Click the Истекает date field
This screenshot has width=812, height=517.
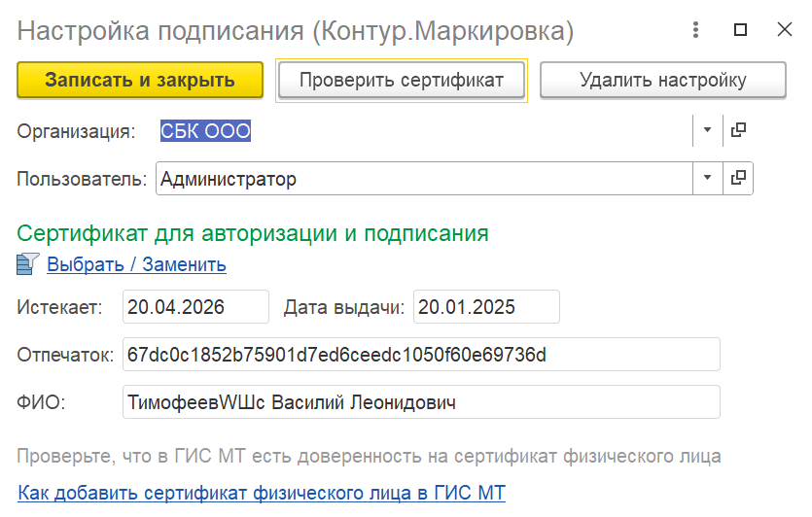point(195,307)
